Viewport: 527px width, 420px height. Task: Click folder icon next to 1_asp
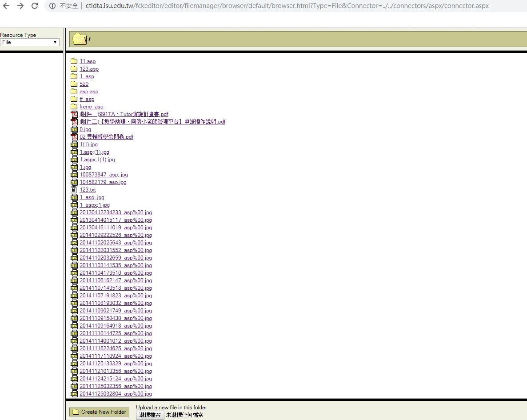pos(74,76)
